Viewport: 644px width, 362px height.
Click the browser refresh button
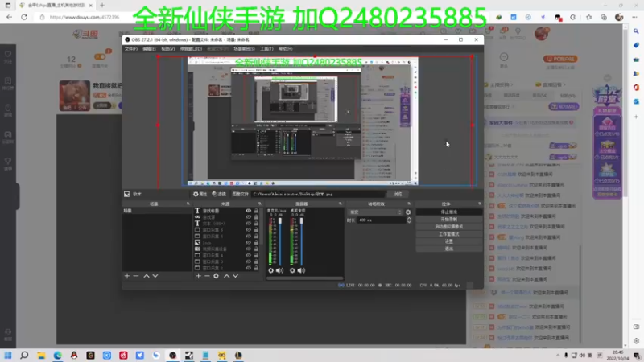pos(24,17)
